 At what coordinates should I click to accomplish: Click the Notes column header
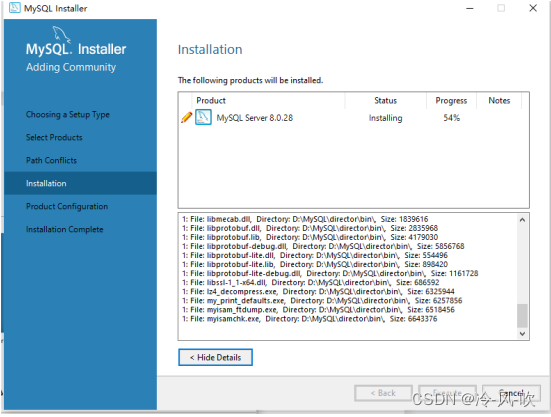click(499, 100)
